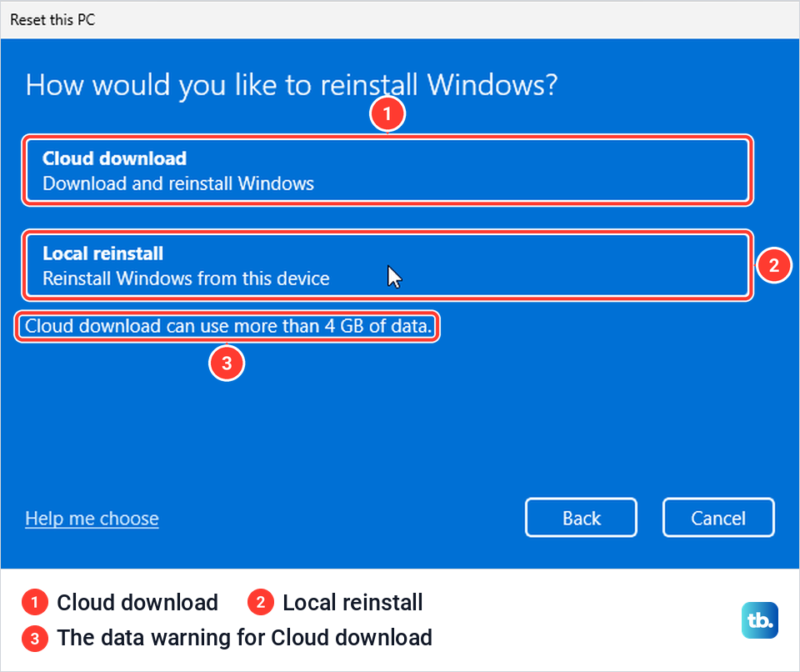800x672 pixels.
Task: Cancel the Reset this PC wizard
Action: click(x=718, y=518)
